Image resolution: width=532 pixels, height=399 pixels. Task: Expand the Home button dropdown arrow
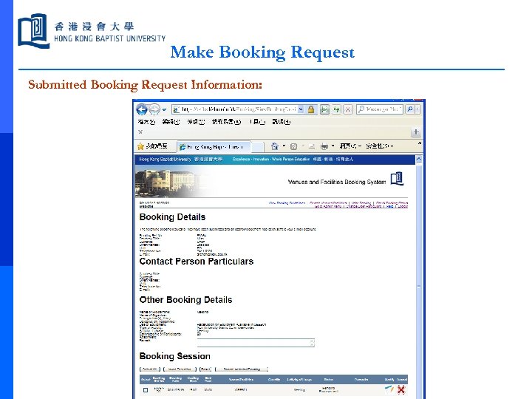pos(284,146)
